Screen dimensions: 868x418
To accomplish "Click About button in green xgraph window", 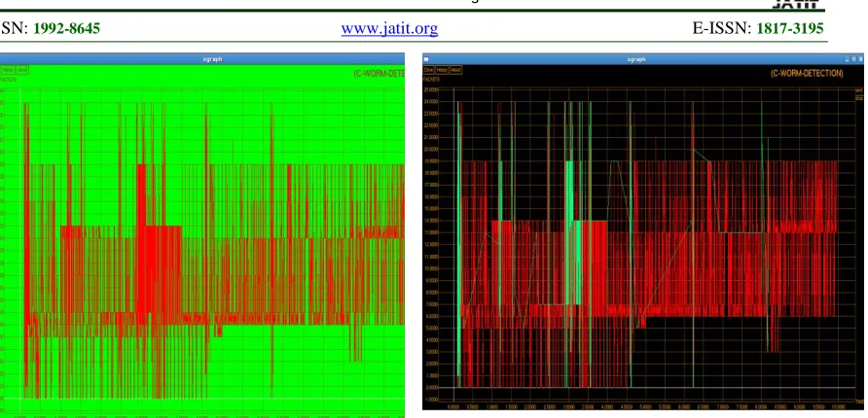I will click(x=21, y=70).
